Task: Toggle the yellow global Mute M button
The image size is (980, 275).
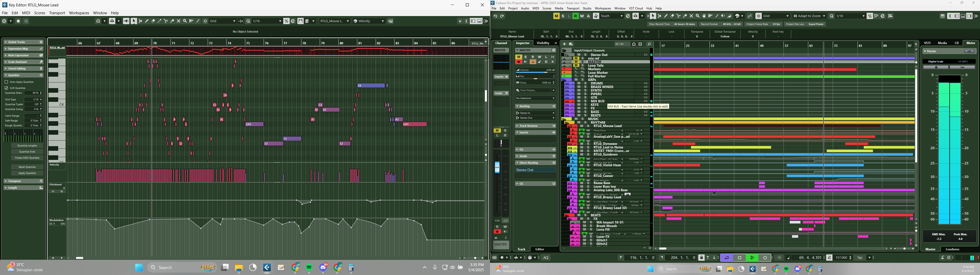Action: (556, 16)
